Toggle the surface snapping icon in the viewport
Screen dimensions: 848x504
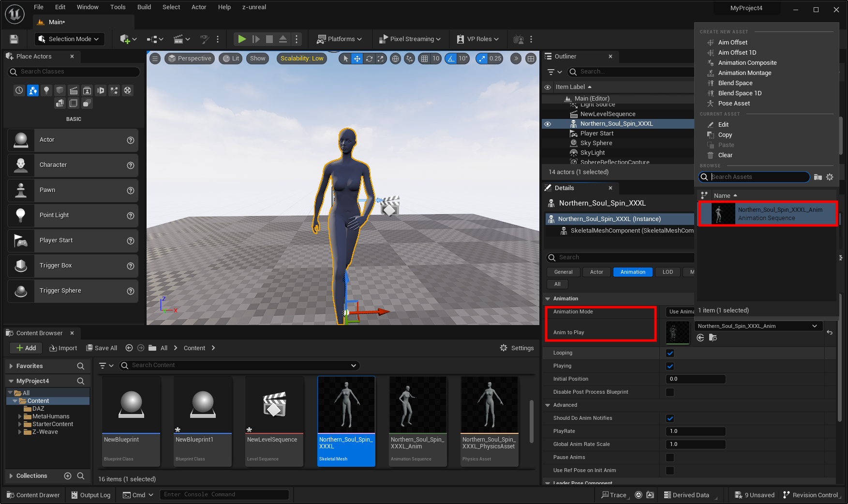(410, 59)
